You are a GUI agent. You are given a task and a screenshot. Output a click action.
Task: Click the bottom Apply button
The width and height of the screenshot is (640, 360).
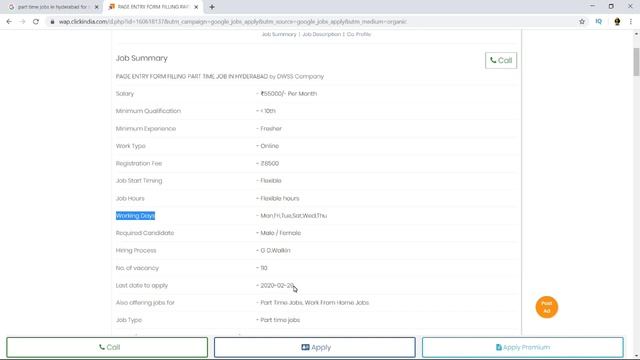pos(315,347)
